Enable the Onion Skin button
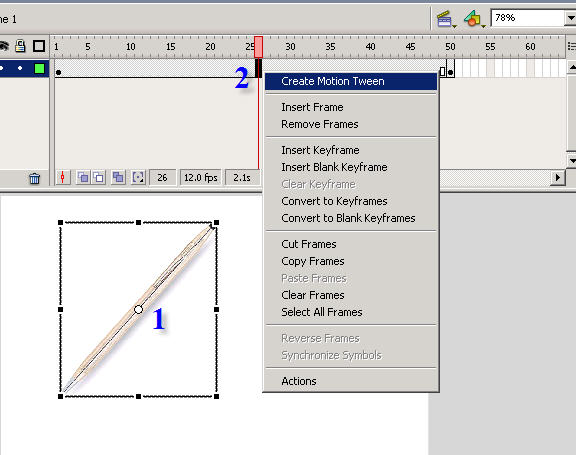The image size is (576, 455). 83,178
